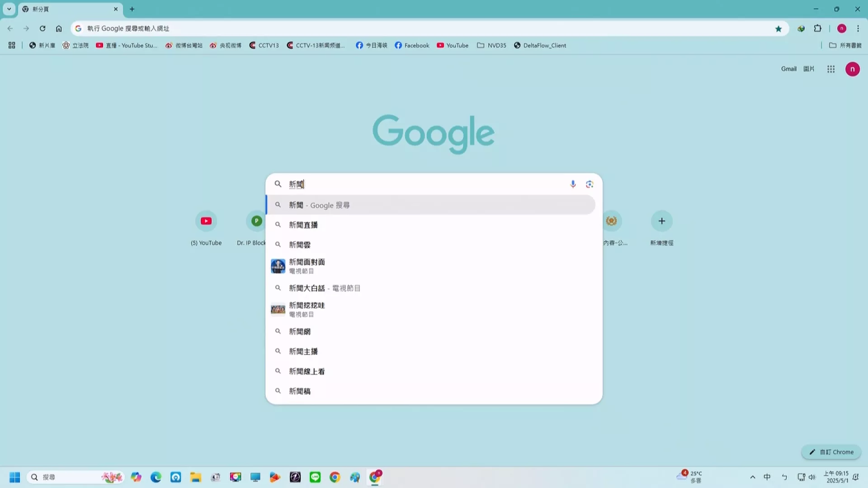Open the 立法院 bookmark
The image size is (868, 488).
coord(75,45)
